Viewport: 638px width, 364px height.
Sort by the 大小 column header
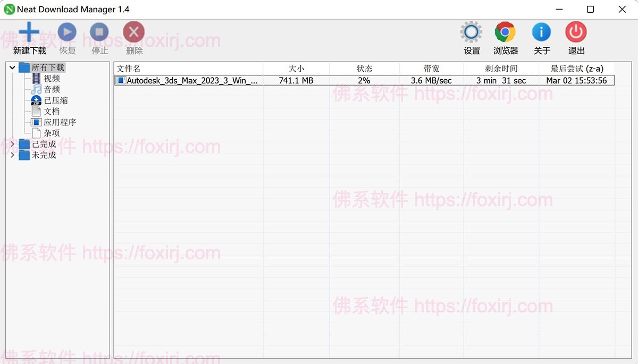click(x=297, y=68)
